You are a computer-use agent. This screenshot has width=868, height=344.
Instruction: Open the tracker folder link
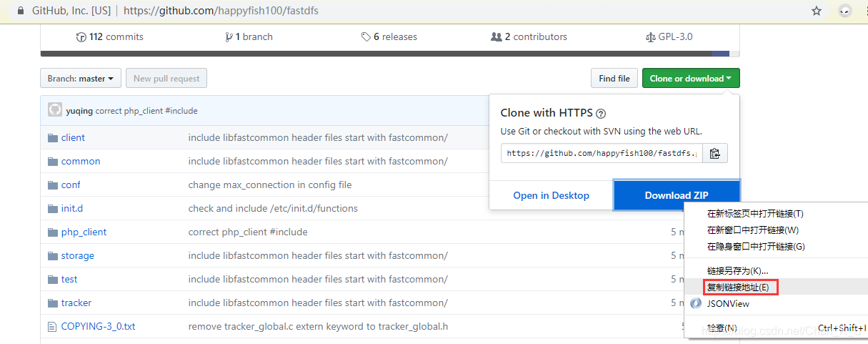coord(76,303)
